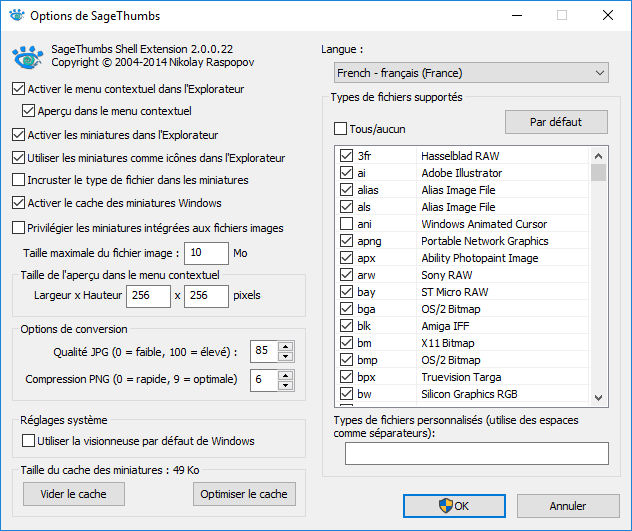Click the file types list scroll-down arrow
This screenshot has width=632, height=531.
(599, 398)
